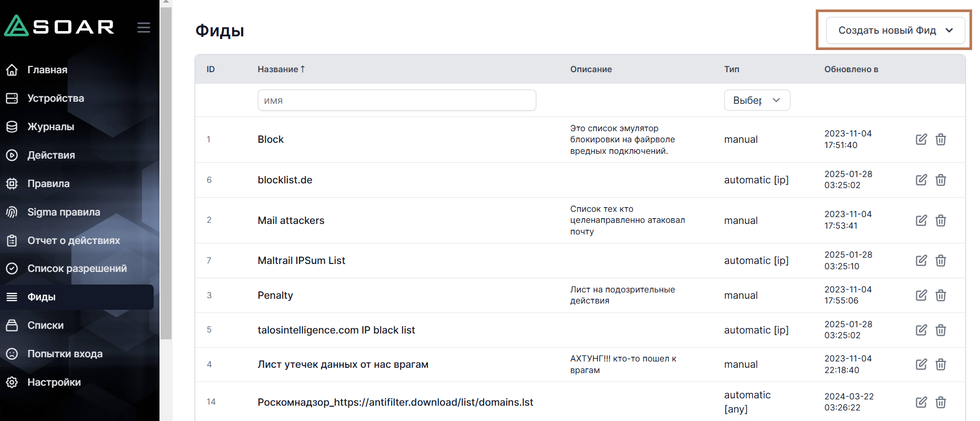The width and height of the screenshot is (980, 421).
Task: Sort by Название column header
Action: point(281,69)
